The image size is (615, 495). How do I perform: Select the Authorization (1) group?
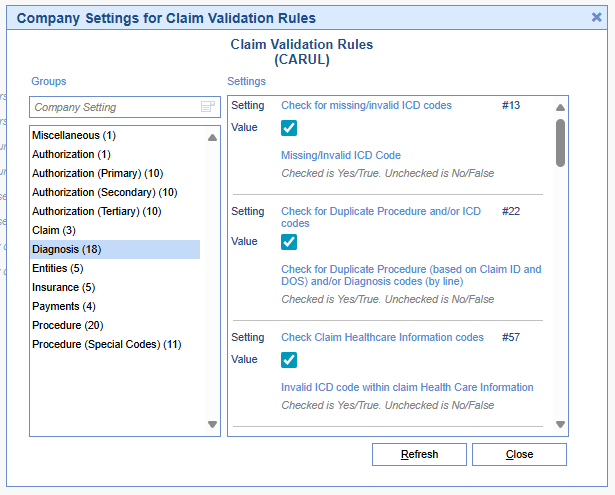point(115,154)
